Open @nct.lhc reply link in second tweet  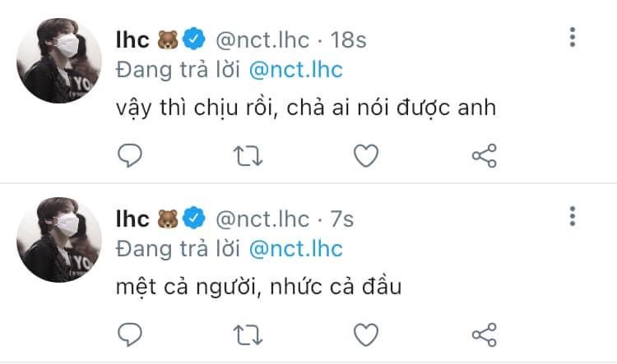tap(296, 249)
